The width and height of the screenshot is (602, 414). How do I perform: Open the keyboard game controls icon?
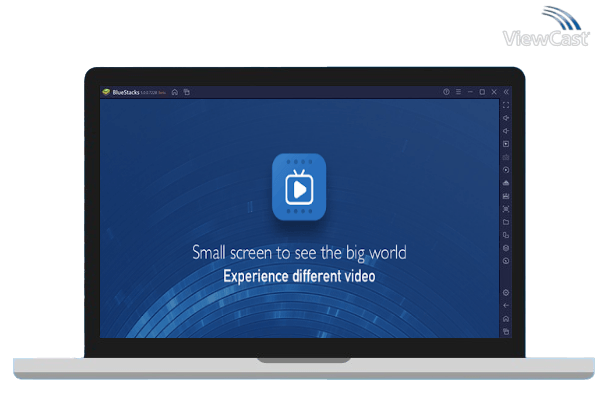tap(506, 157)
